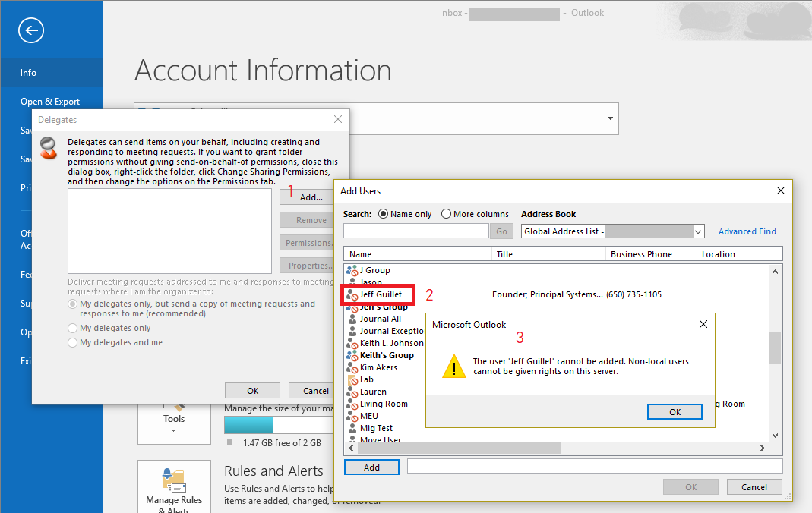Select Lauren in the user list
812x513 pixels.
click(x=374, y=392)
